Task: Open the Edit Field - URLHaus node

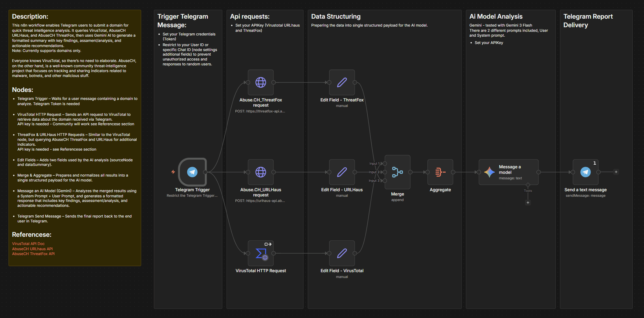Action: click(342, 172)
